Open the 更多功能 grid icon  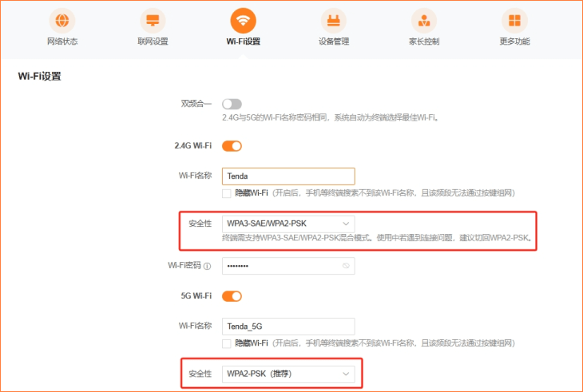point(514,20)
